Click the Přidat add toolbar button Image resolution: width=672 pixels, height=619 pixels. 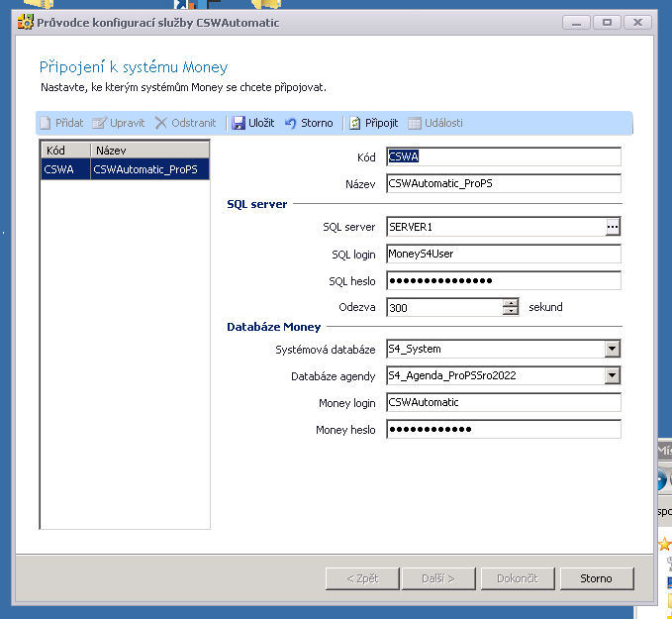60,123
